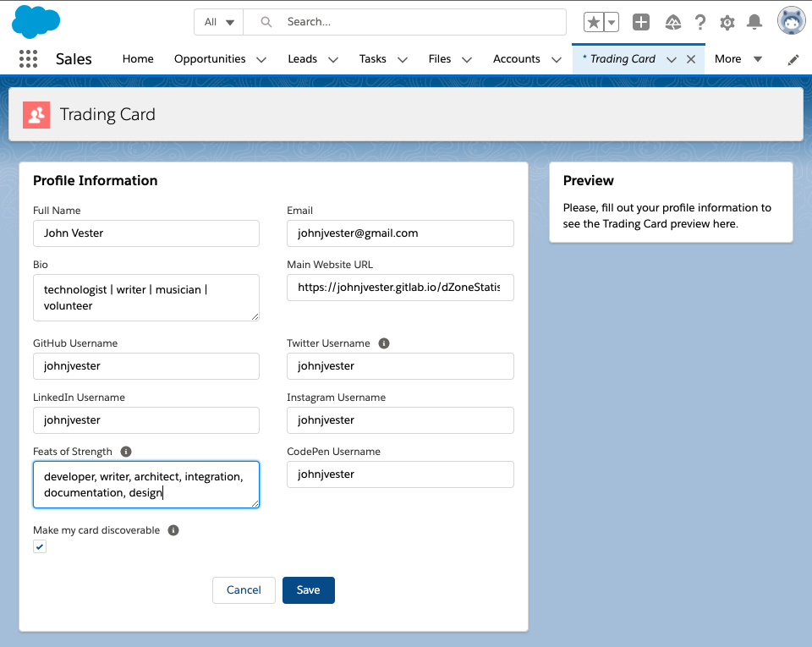
Task: Open the Trailhead guidance icon
Action: pos(673,22)
